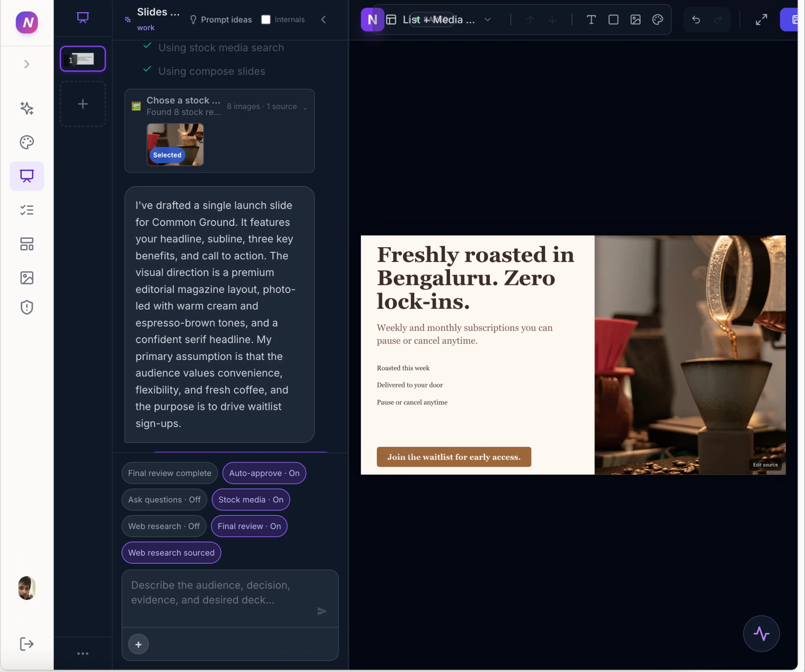Undo the last action
The image size is (805, 672).
(x=696, y=19)
